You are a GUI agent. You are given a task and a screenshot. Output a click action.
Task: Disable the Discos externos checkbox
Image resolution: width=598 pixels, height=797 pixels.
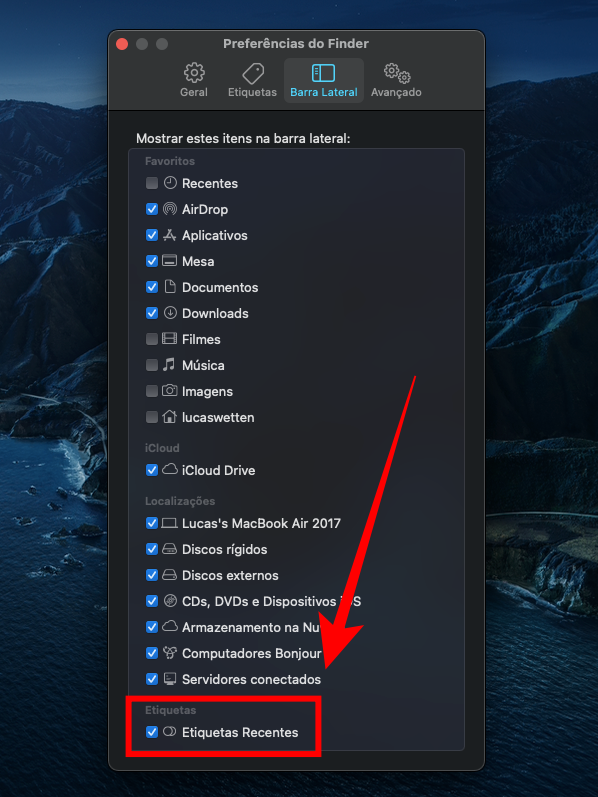click(152, 575)
